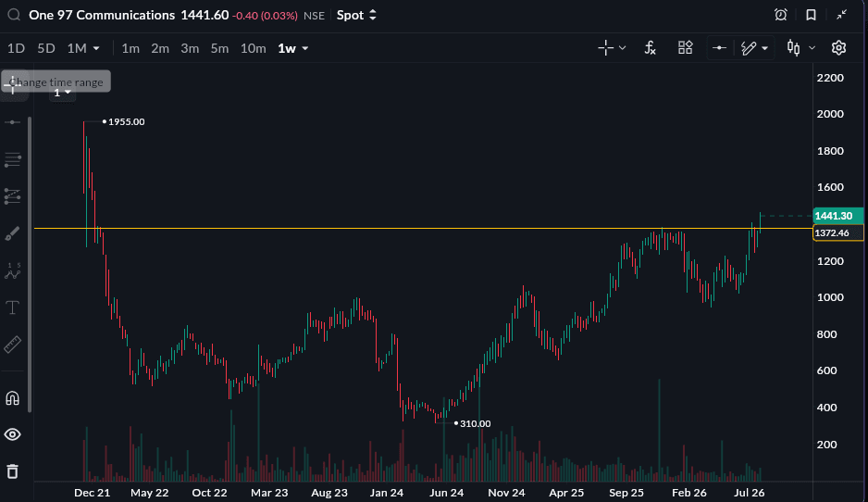Open the chart templates grid icon
The width and height of the screenshot is (868, 502).
click(x=686, y=47)
